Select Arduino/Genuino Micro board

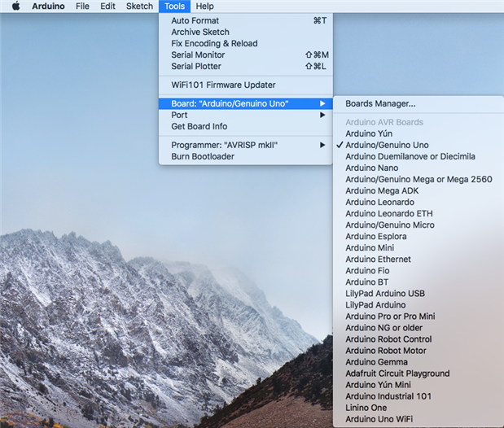tap(419, 225)
